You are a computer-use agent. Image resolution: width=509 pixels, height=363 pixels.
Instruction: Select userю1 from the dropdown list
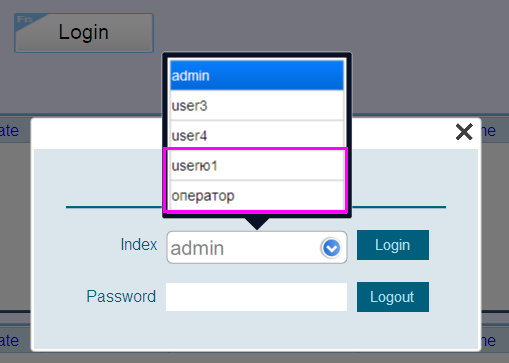pyautogui.click(x=257, y=165)
